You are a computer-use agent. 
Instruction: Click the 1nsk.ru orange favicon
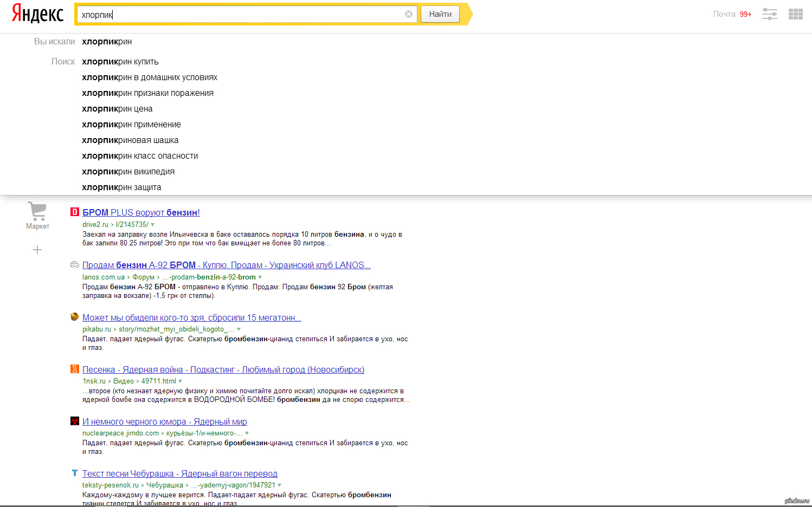point(75,369)
